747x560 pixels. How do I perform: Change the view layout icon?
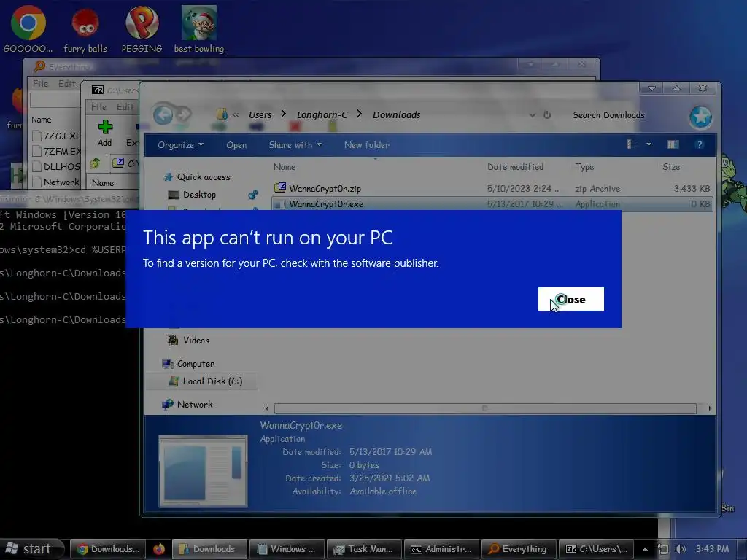pos(632,144)
